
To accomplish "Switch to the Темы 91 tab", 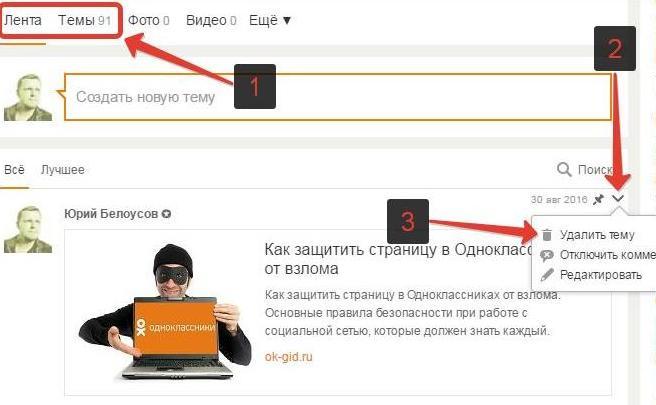I will click(84, 20).
